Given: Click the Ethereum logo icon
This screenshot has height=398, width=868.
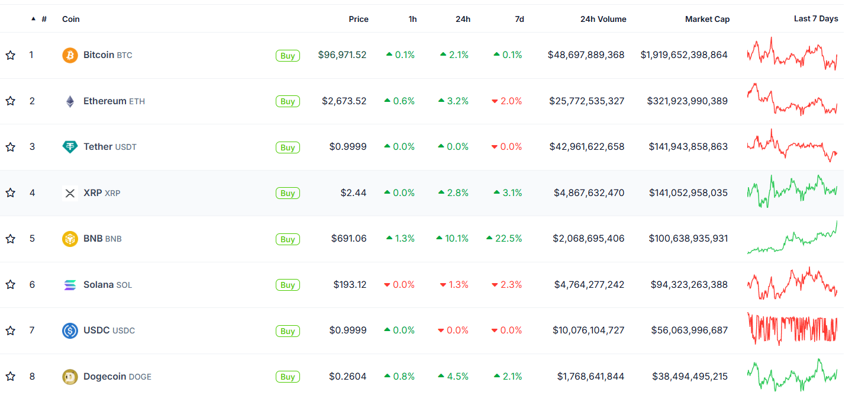Looking at the screenshot, I should [x=70, y=101].
